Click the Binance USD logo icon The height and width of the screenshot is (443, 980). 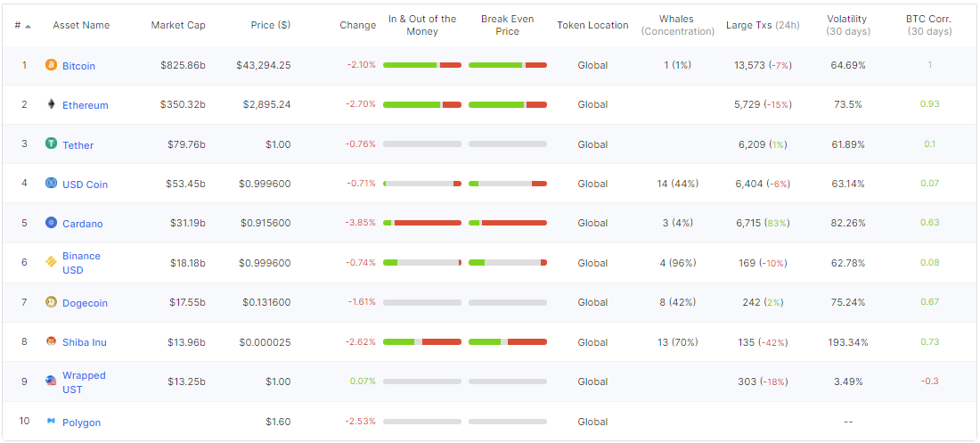(51, 262)
